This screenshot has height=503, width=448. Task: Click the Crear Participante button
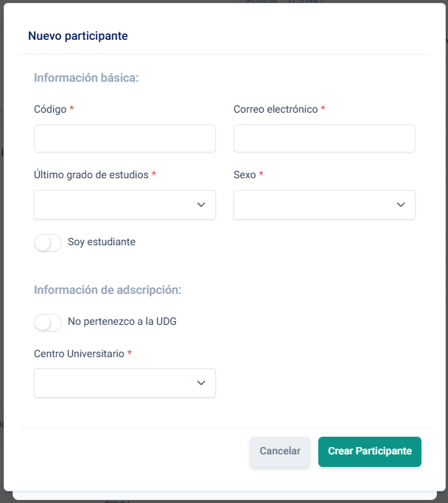pos(370,451)
